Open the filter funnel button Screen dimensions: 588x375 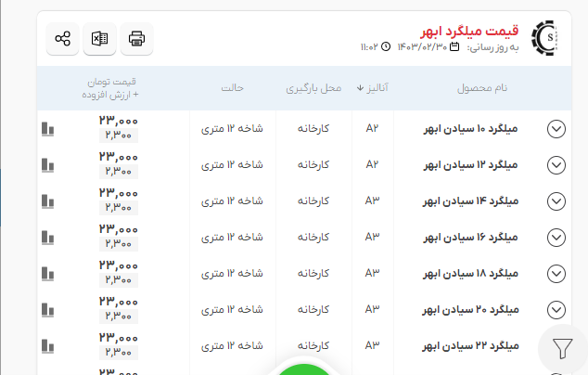coord(563,348)
